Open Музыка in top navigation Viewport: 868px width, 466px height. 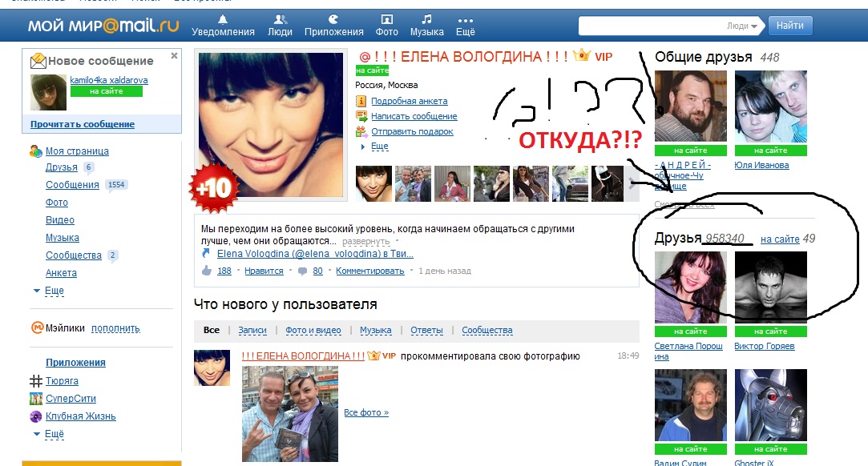click(x=427, y=26)
